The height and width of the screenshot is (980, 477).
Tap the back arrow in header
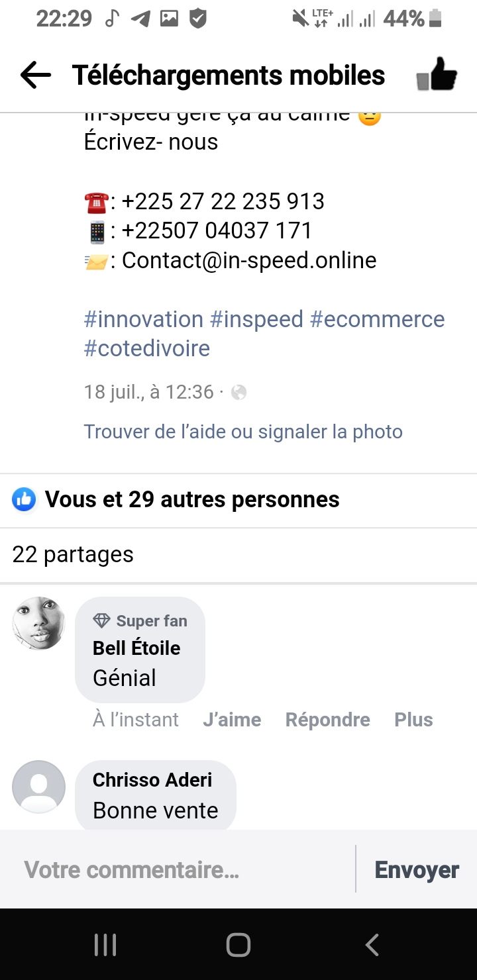tap(36, 75)
